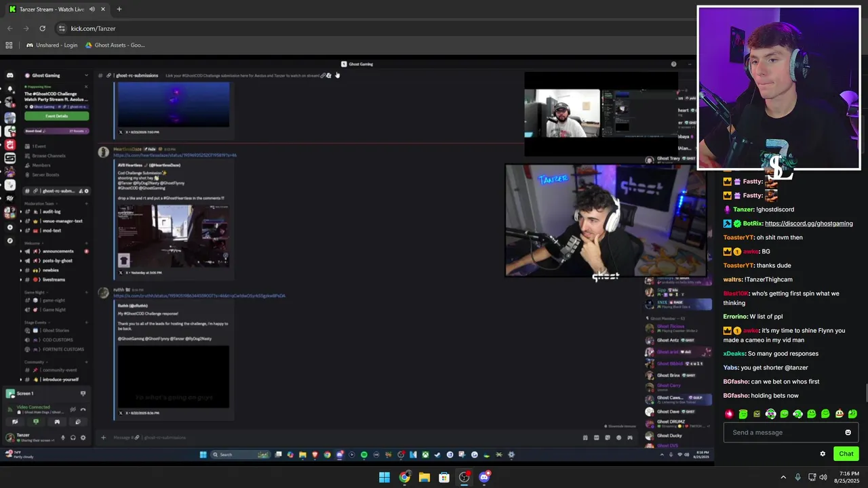Screen dimensions: 868x488
Task: Open HeartlessDaze's x.com status link
Action: coord(175,155)
